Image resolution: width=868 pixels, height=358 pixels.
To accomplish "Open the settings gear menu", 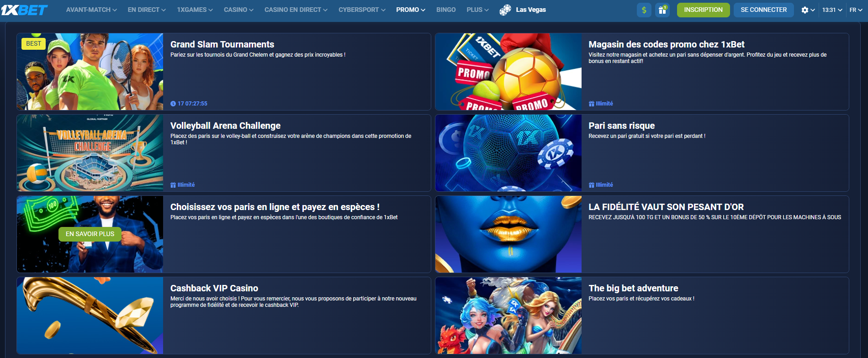I will [x=805, y=10].
